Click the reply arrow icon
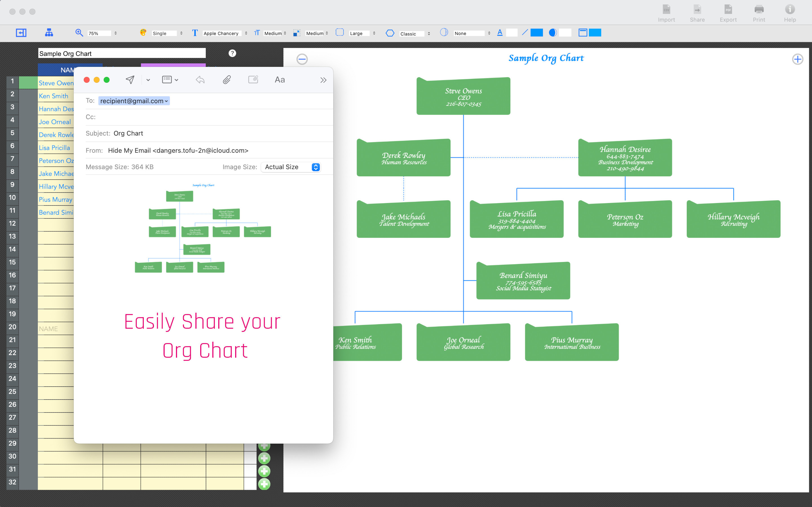812x507 pixels. pos(200,80)
